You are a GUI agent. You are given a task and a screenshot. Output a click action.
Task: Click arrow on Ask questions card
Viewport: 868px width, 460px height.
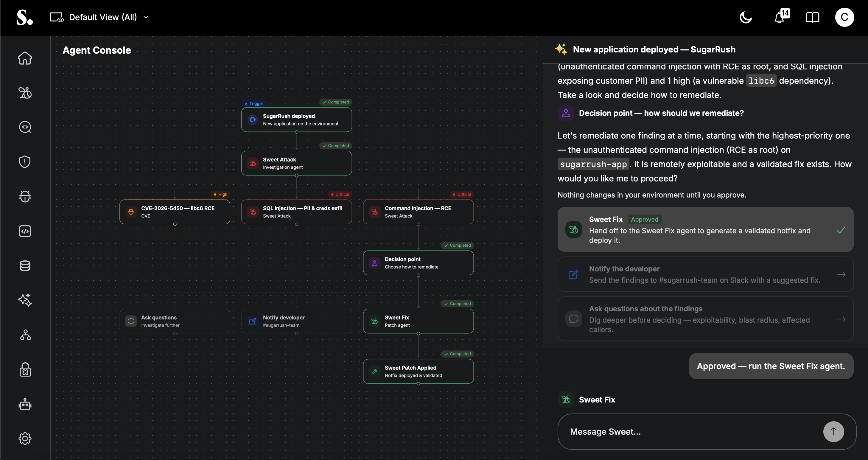(841, 319)
